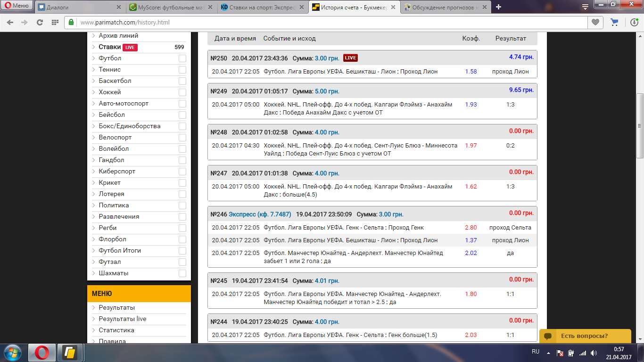This screenshot has width=644, height=362.
Task: Click the МЕНЮ orange header
Action: [139, 294]
